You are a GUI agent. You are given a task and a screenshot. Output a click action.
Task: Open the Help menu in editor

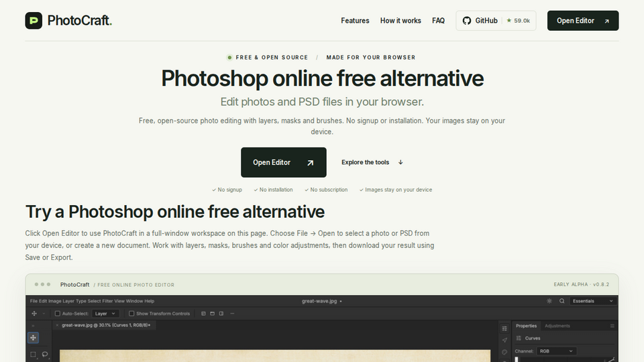coord(149,301)
